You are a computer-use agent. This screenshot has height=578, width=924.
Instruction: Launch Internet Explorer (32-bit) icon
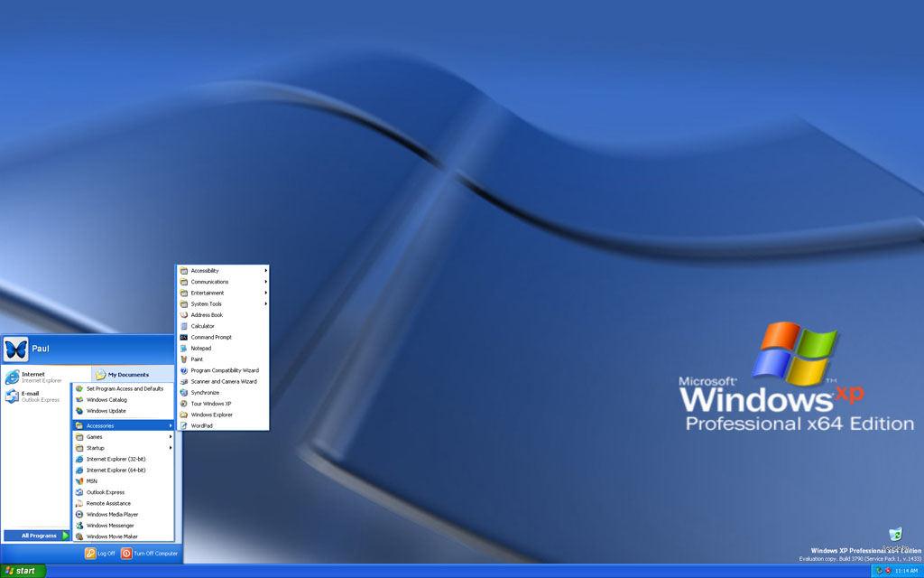[x=79, y=459]
